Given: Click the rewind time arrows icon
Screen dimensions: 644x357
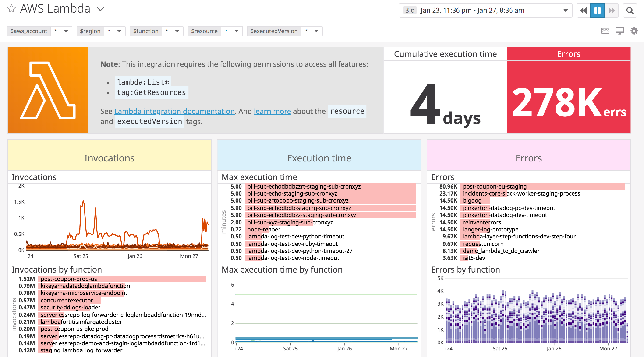Looking at the screenshot, I should pos(583,10).
